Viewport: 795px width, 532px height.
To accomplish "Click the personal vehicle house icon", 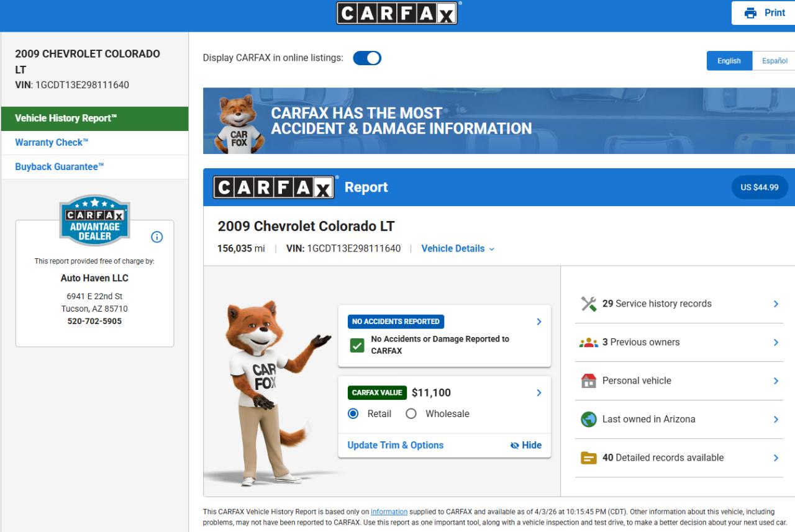I will [588, 381].
